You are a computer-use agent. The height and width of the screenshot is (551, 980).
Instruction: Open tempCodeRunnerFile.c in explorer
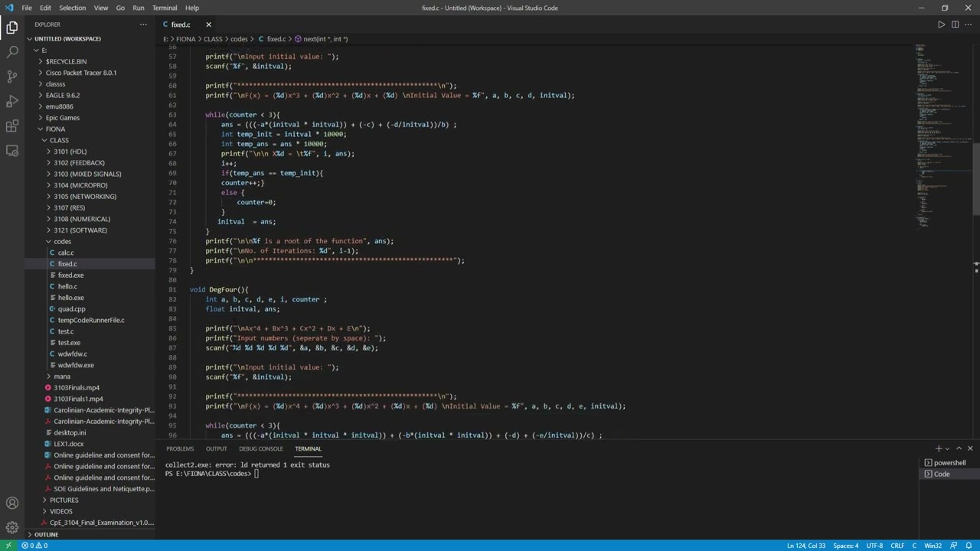[90, 320]
